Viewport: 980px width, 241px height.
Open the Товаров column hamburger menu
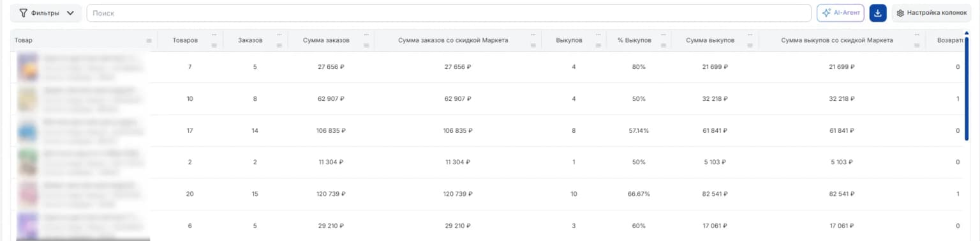pyautogui.click(x=214, y=45)
